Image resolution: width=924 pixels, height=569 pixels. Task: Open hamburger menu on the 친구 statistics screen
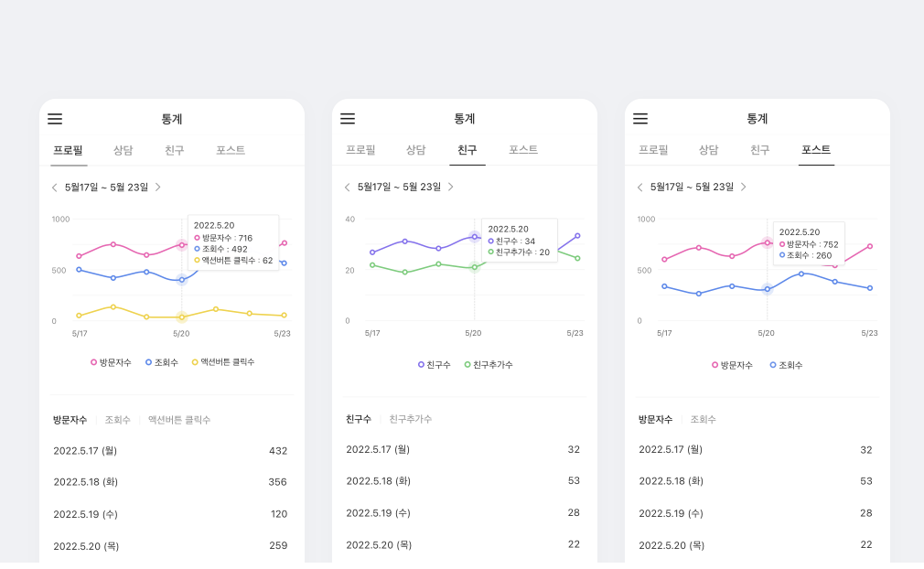tap(347, 118)
